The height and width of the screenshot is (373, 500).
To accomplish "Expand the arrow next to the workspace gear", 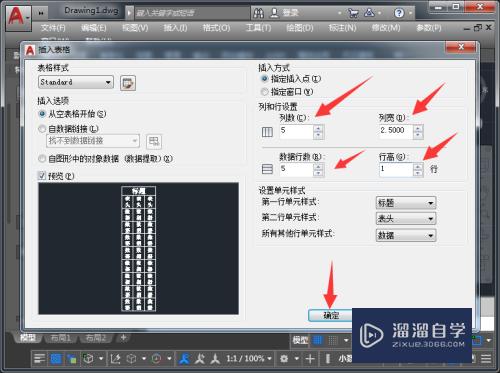I will pos(296,359).
